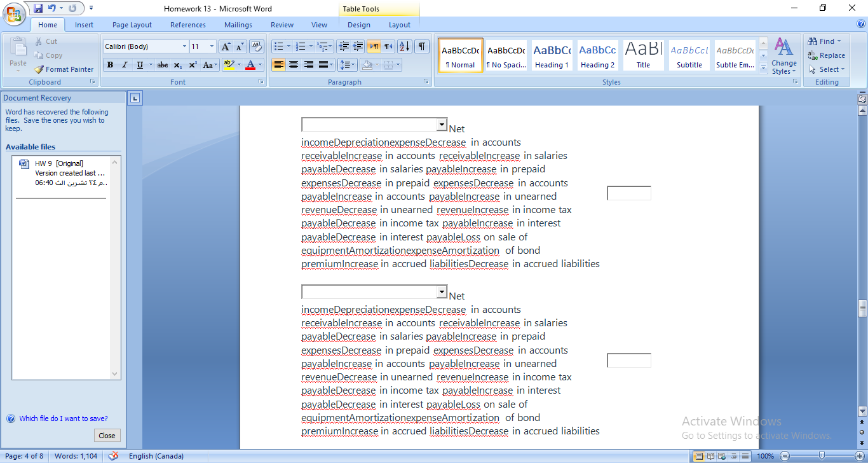This screenshot has width=868, height=463.
Task: Open the References tab
Action: pyautogui.click(x=188, y=25)
